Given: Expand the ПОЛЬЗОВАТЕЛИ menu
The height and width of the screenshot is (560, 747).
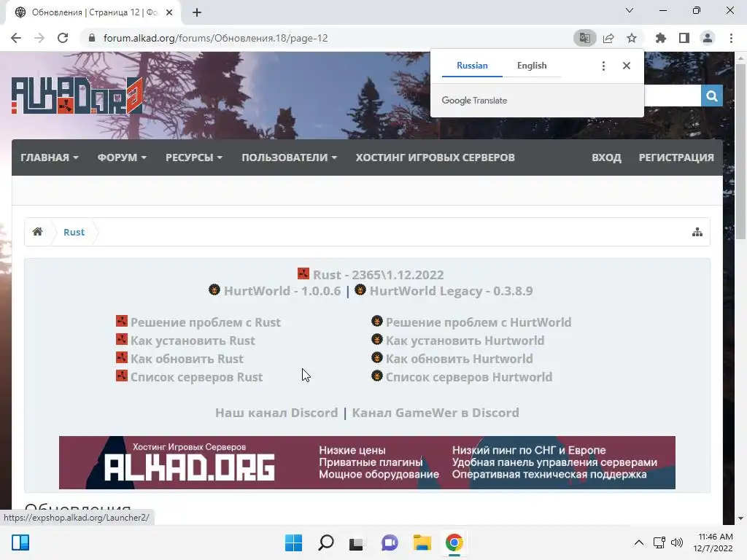Looking at the screenshot, I should (x=289, y=157).
